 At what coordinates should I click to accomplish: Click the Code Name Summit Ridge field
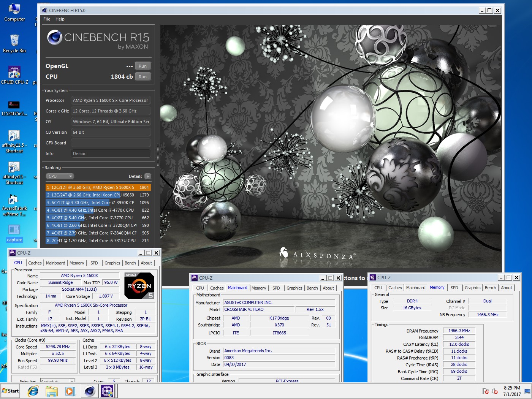pos(60,282)
